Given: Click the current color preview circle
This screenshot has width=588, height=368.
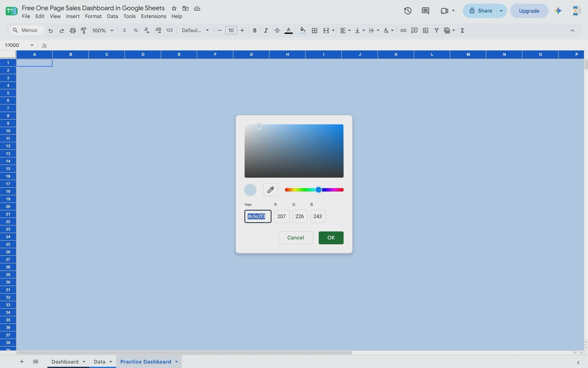Looking at the screenshot, I should [x=250, y=190].
